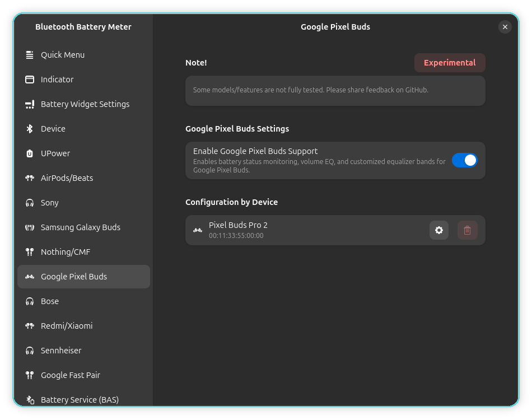The image size is (532, 420).
Task: Click the Configuration by Device heading
Action: 231,202
